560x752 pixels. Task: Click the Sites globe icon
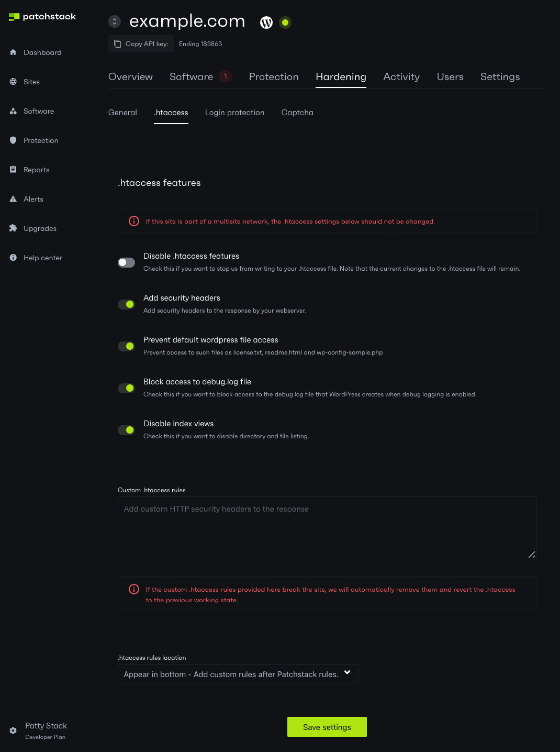pos(13,82)
